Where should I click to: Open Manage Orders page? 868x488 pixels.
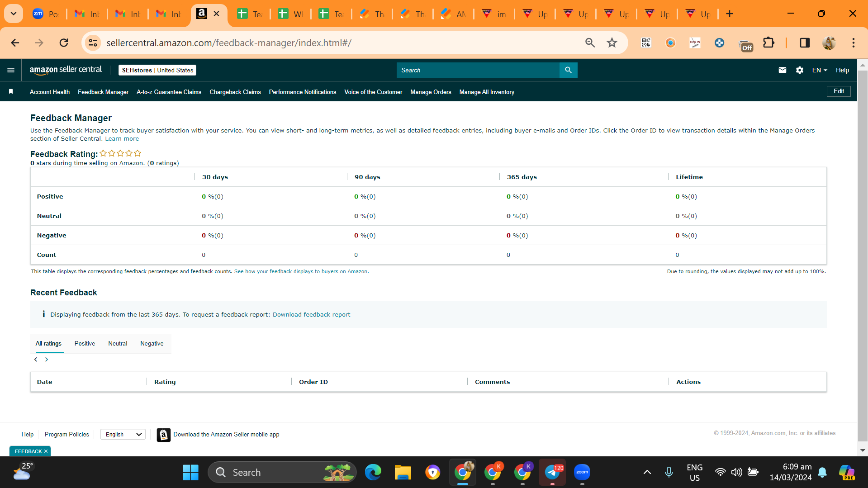point(431,92)
